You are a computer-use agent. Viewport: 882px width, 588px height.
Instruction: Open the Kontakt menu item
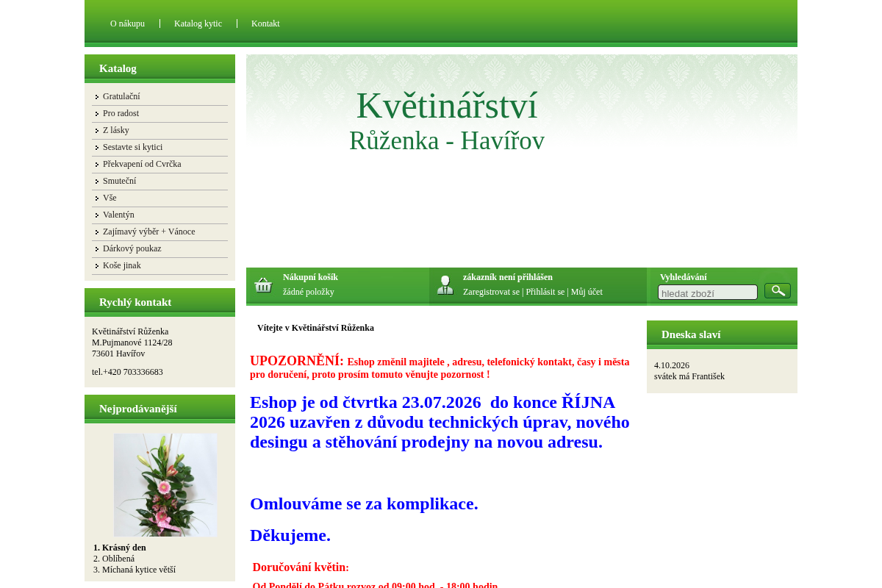[x=265, y=24]
